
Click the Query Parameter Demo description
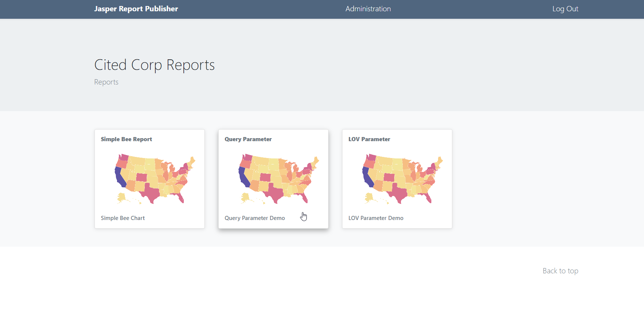pyautogui.click(x=255, y=218)
